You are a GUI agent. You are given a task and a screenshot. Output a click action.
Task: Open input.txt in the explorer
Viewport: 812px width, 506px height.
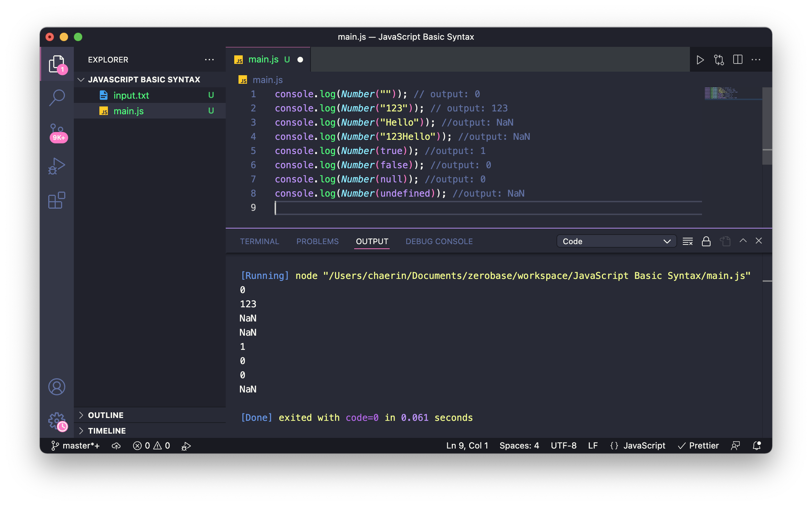(131, 95)
